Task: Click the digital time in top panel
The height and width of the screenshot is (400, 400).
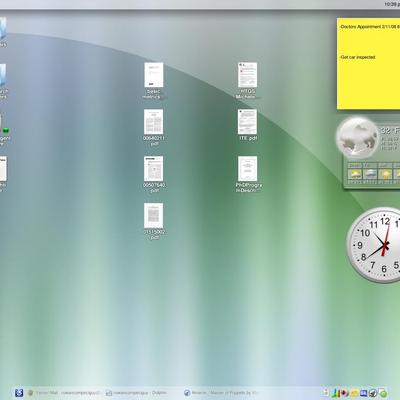Action: (392, 4)
